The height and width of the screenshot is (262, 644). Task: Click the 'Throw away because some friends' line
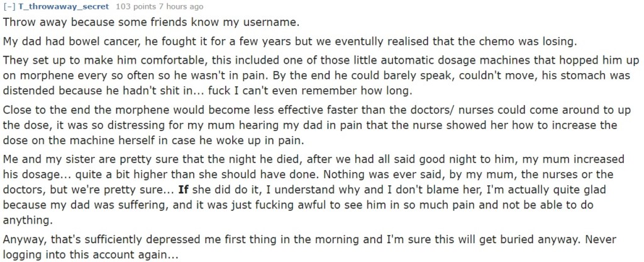[x=151, y=22]
